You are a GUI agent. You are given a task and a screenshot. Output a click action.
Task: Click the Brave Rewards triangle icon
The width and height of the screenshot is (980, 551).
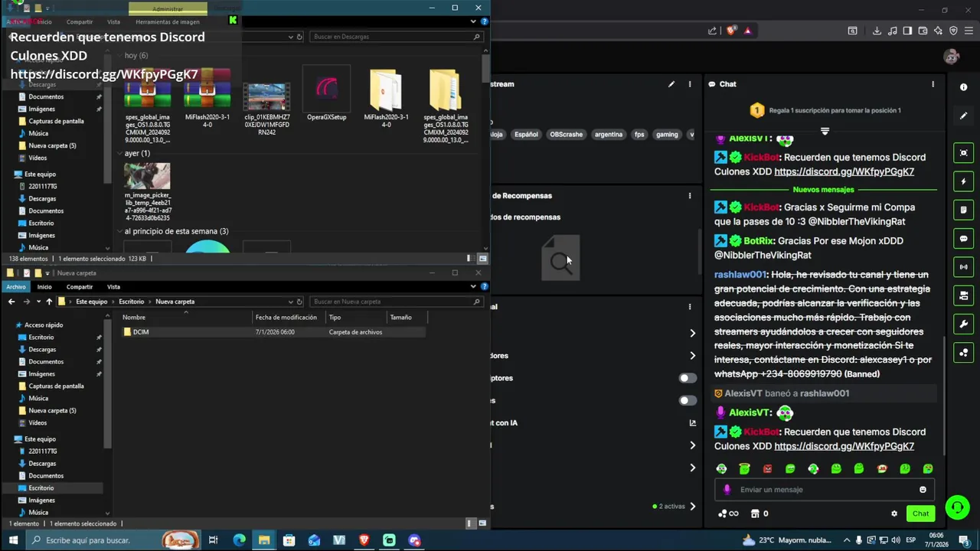point(747,31)
